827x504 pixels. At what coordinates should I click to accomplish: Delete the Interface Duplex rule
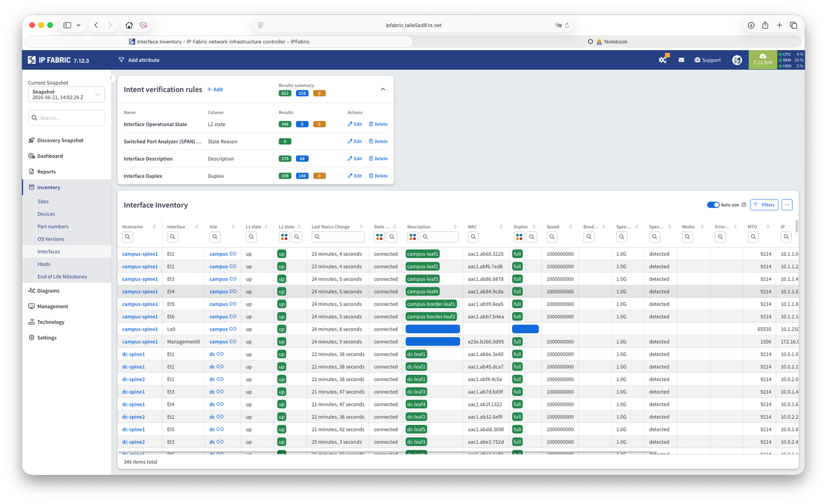click(378, 176)
